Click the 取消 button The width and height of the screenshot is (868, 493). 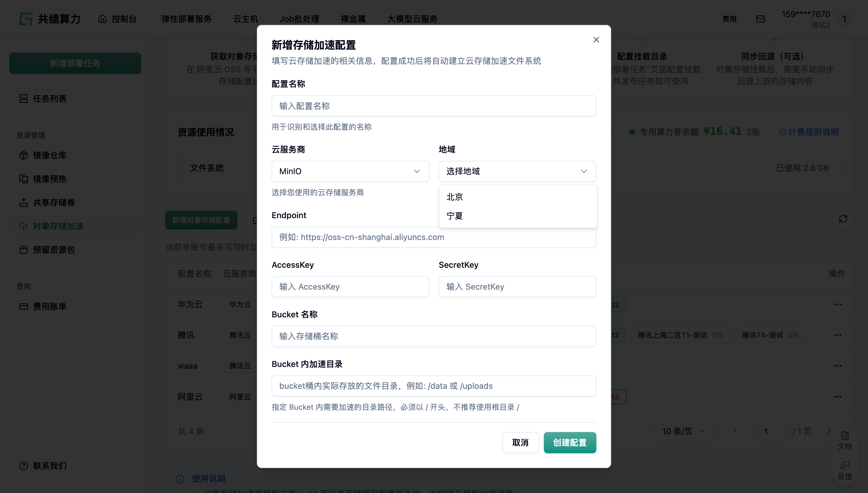tap(520, 443)
